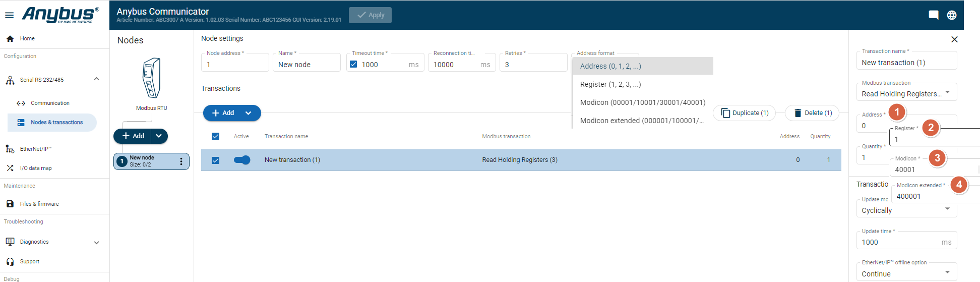
Task: Click the Modbus transaction column header
Action: tap(506, 136)
